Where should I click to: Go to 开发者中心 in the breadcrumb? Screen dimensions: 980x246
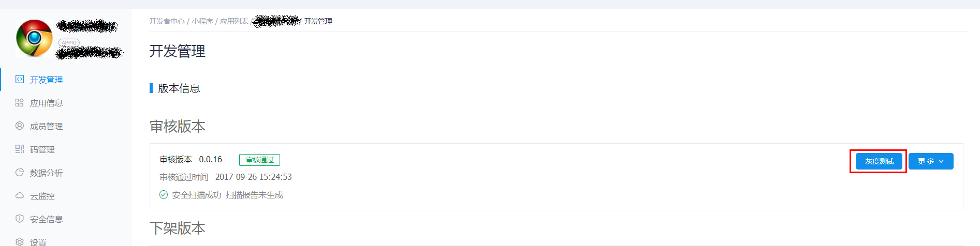click(x=167, y=21)
